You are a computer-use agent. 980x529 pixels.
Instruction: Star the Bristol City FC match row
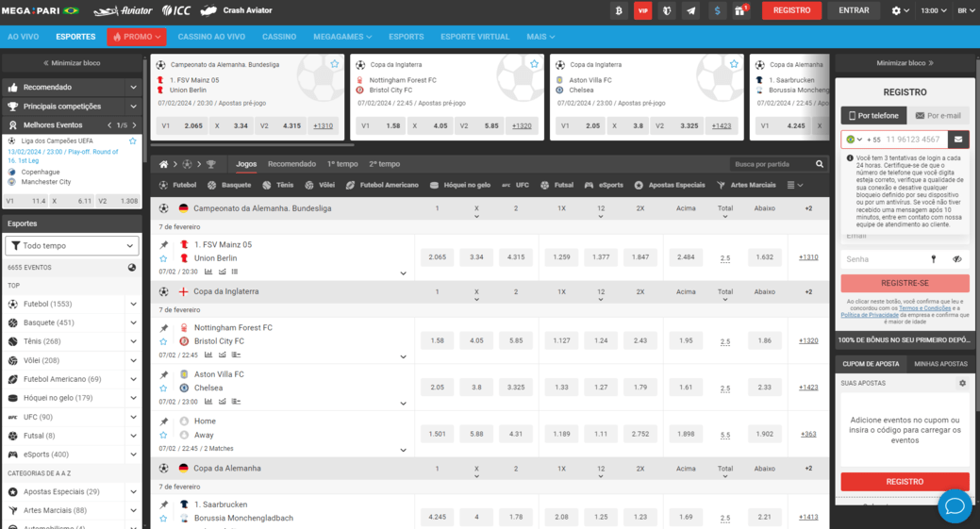pos(164,341)
